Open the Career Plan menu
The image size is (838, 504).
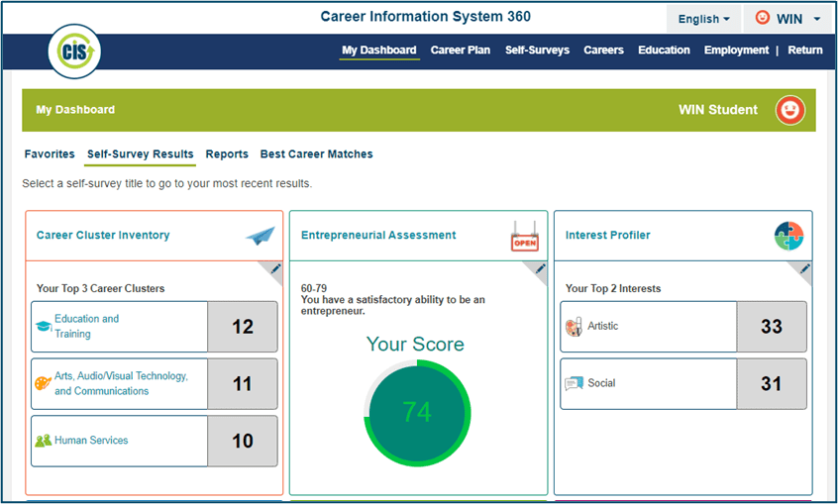coord(460,50)
